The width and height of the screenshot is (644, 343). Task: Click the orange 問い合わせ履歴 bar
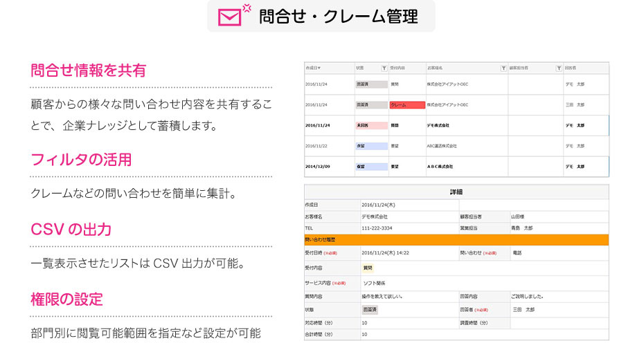click(456, 240)
